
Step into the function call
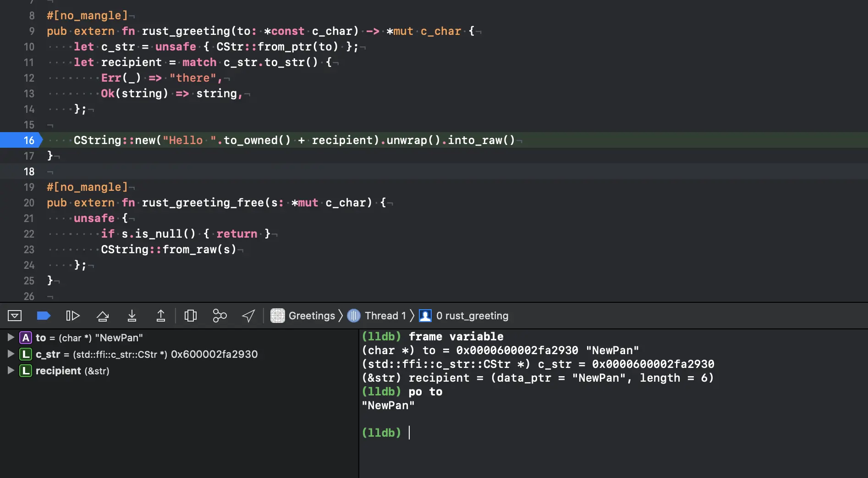(132, 316)
